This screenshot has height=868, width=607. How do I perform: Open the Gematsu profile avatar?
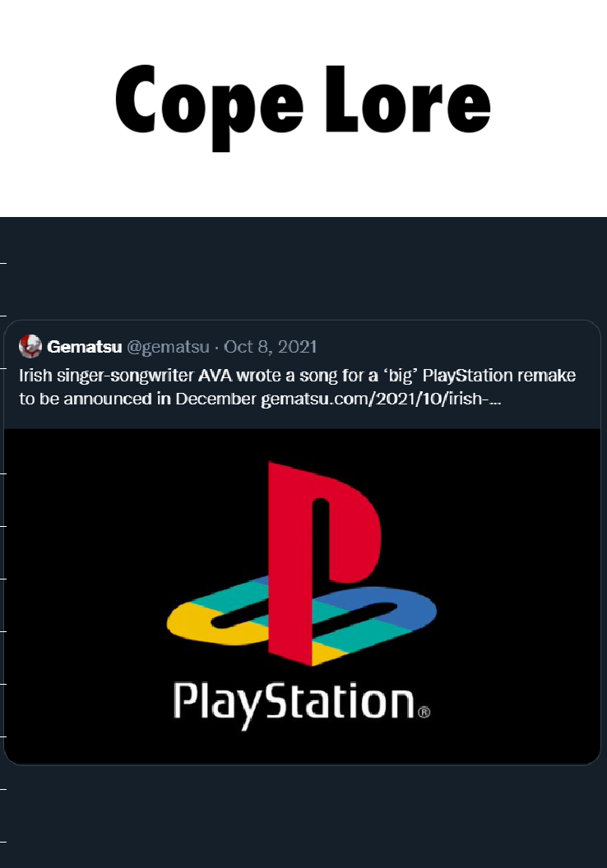[x=30, y=347]
